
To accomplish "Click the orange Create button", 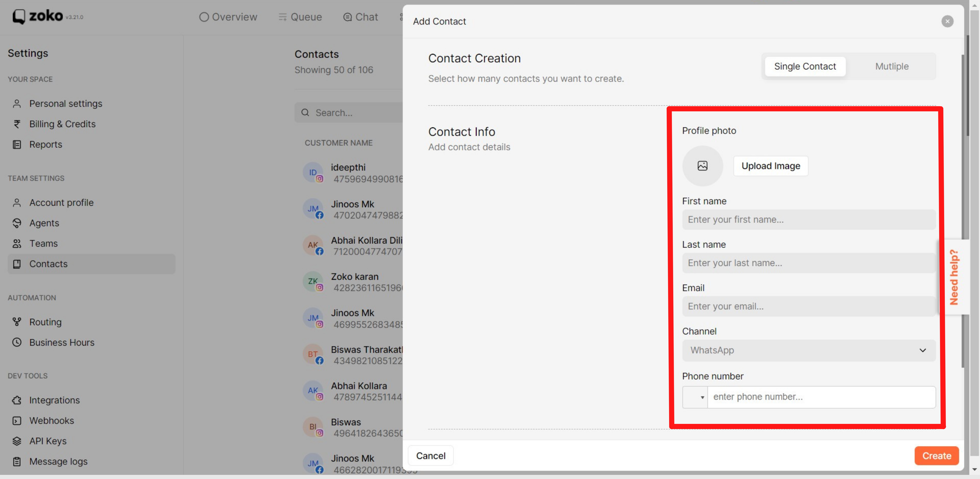I will pos(937,456).
